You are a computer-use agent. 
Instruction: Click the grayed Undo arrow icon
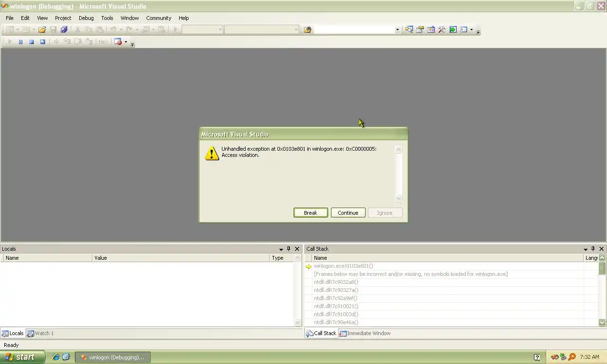click(113, 29)
